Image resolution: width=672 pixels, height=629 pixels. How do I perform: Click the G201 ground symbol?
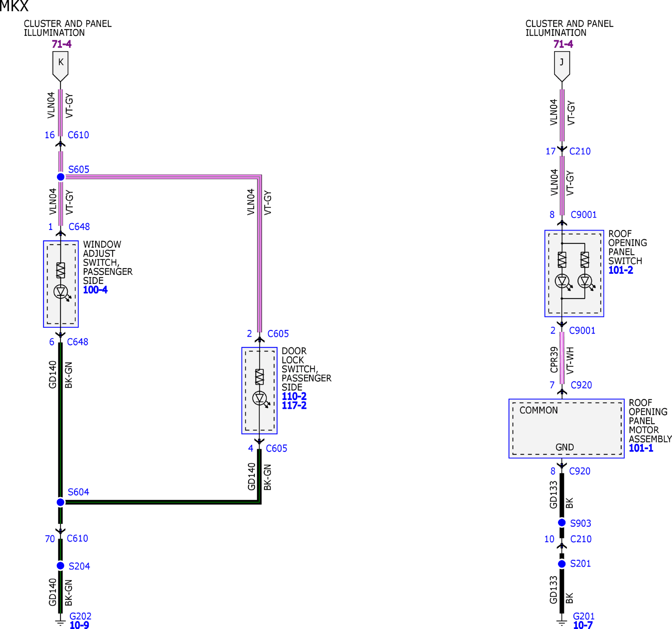(x=562, y=623)
